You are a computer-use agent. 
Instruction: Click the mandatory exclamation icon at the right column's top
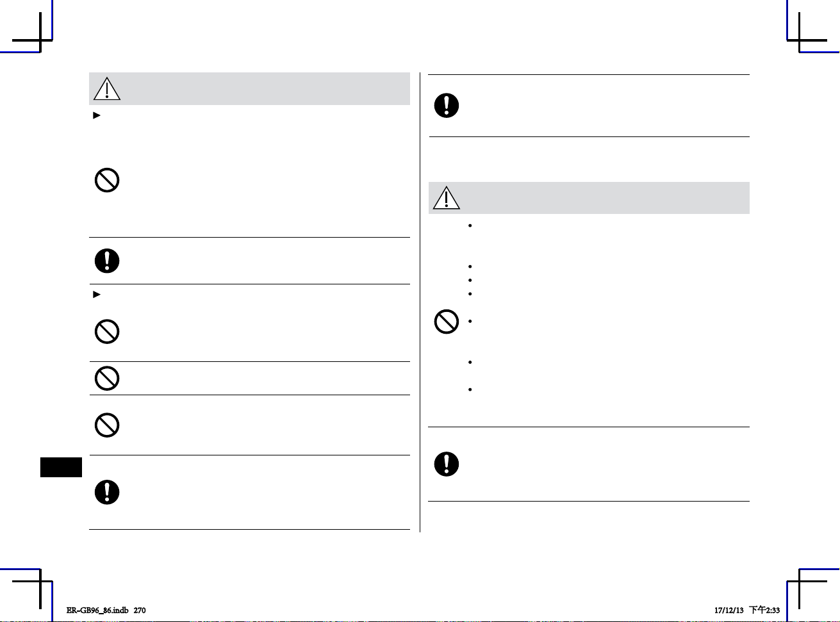pyautogui.click(x=447, y=106)
